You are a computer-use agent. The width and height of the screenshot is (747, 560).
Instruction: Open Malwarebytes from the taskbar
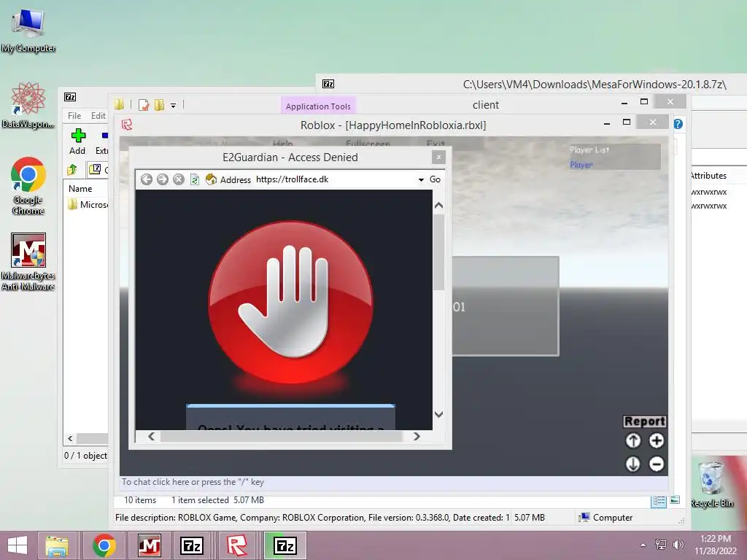(x=149, y=545)
